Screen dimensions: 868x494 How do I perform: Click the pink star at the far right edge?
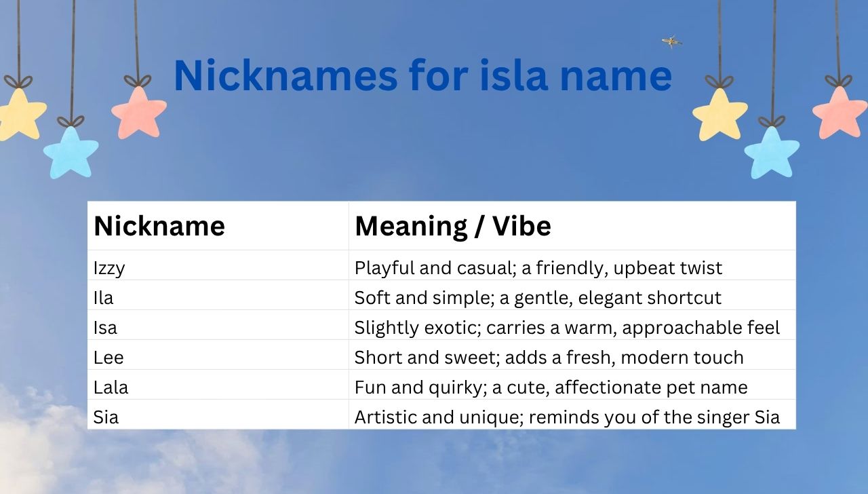pos(840,113)
